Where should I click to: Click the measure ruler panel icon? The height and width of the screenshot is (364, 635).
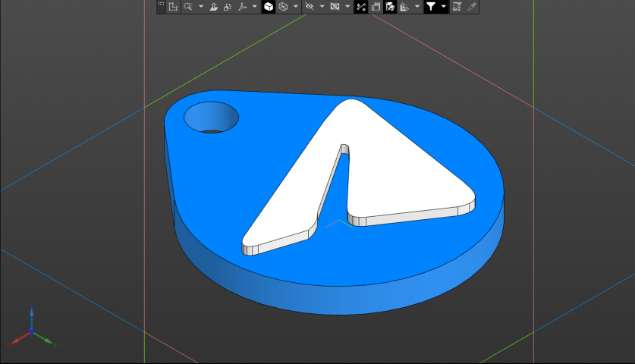(x=457, y=7)
